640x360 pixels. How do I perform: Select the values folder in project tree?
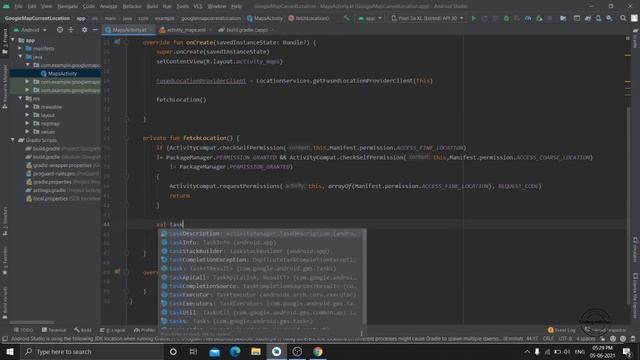pyautogui.click(x=47, y=132)
